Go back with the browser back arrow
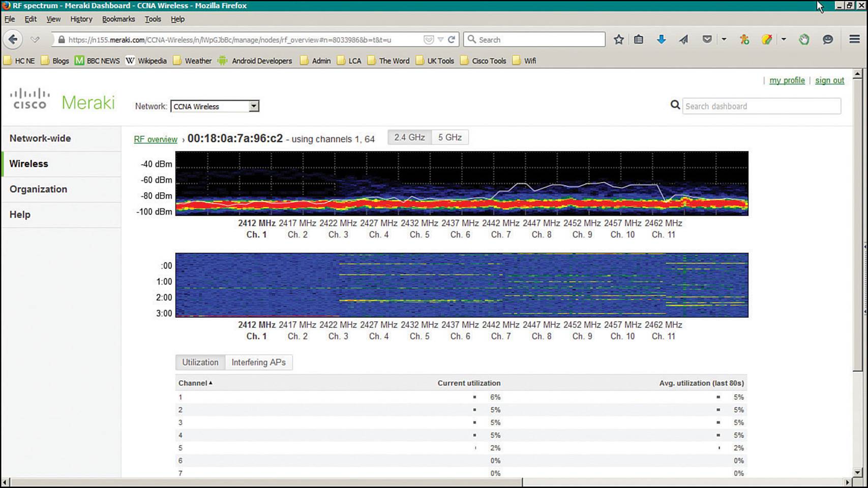868x488 pixels. click(x=13, y=39)
